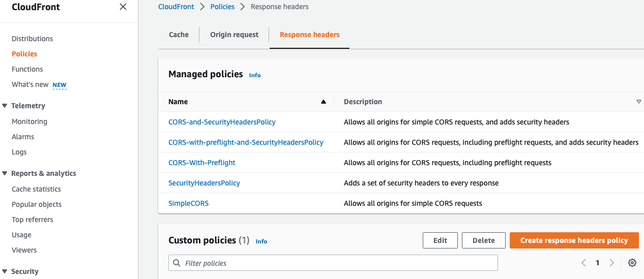
Task: Click CloudFront breadcrumb link
Action: pos(175,7)
